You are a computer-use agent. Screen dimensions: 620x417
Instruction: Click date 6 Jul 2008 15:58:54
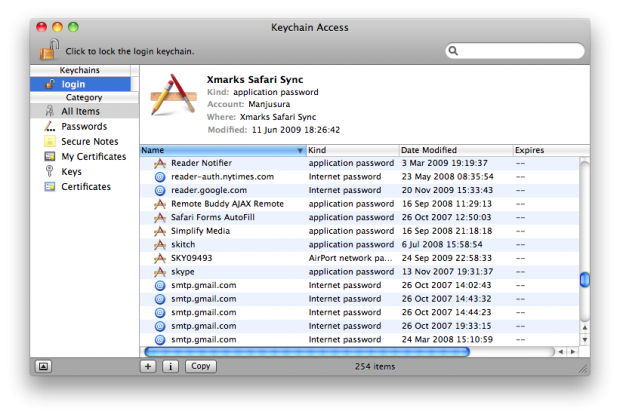[x=442, y=245]
